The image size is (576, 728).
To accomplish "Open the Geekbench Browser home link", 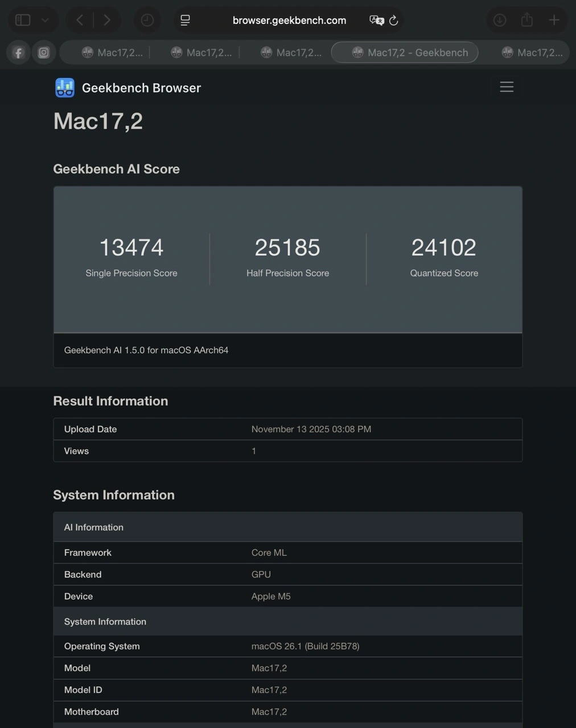I will pyautogui.click(x=141, y=88).
